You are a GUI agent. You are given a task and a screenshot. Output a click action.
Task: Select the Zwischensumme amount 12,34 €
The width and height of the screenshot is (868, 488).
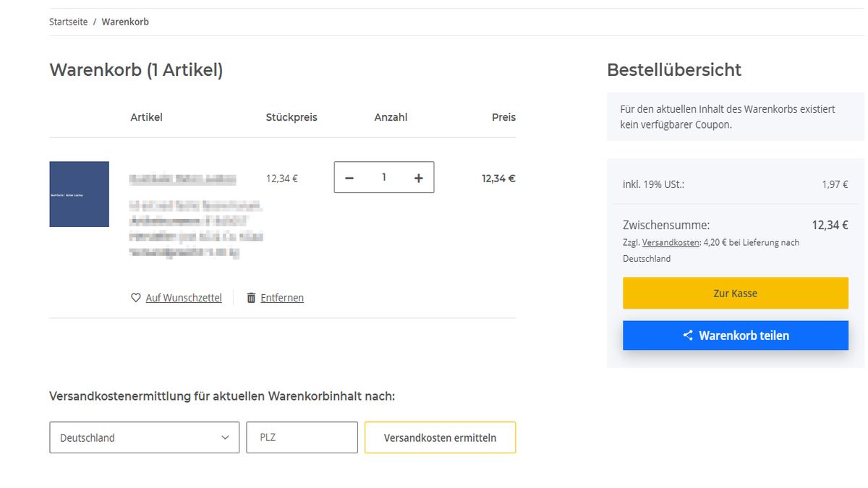pos(830,225)
